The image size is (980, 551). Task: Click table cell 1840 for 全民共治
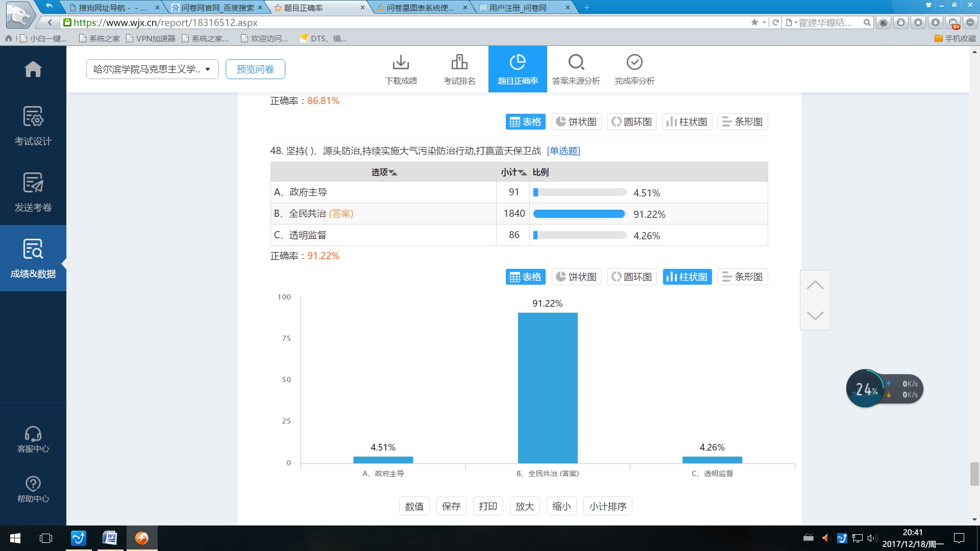point(514,214)
